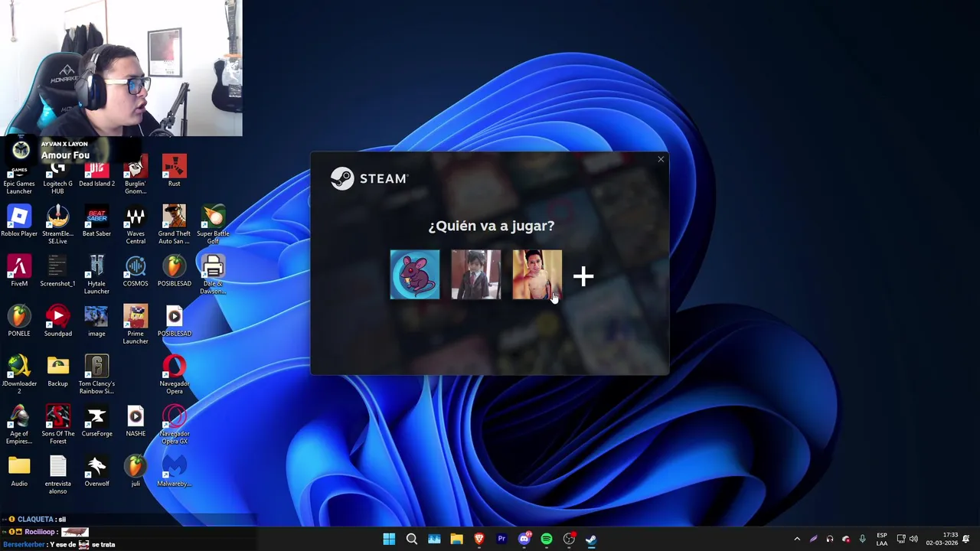Image resolution: width=980 pixels, height=551 pixels.
Task: Launch Brave browser from the taskbar
Action: (479, 539)
